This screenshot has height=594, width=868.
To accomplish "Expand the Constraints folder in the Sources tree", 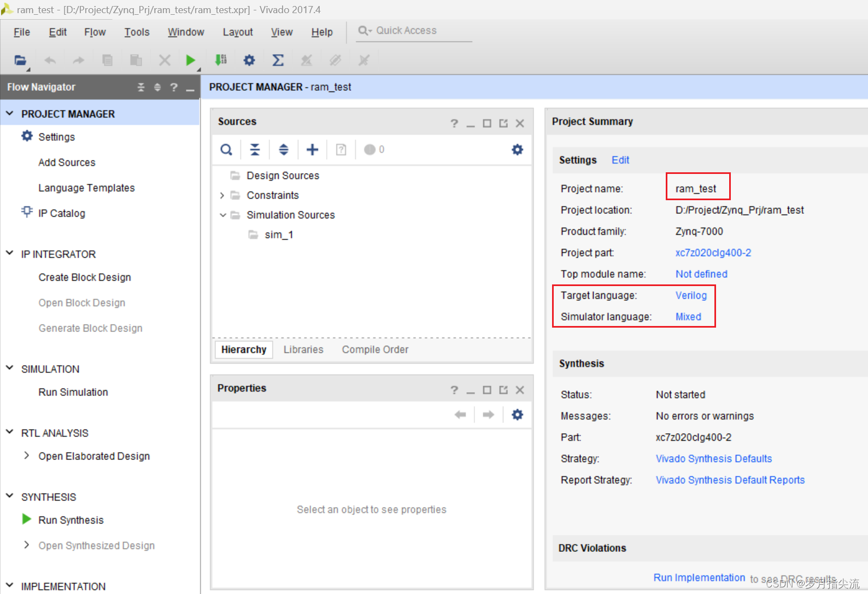I will pos(222,195).
